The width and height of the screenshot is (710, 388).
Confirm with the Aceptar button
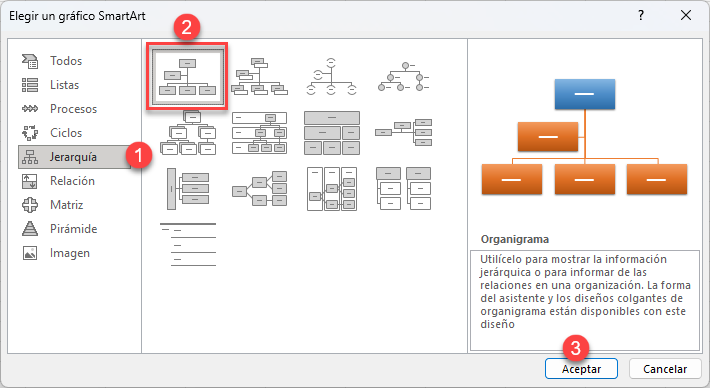[581, 369]
